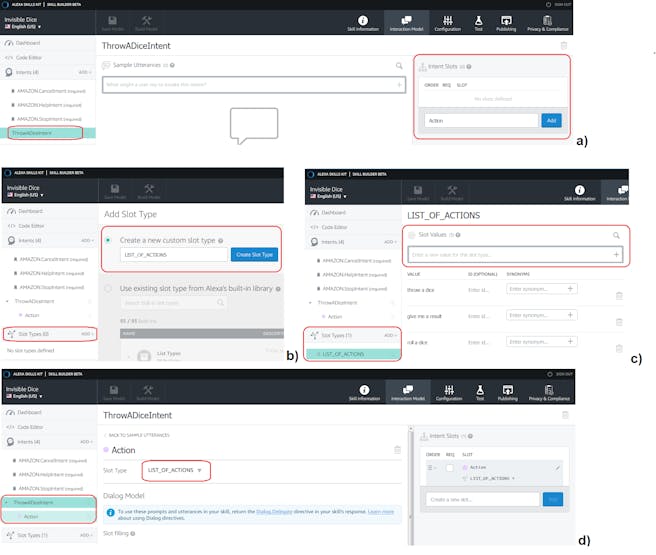The height and width of the screenshot is (555, 656).
Task: Click search icon beside Sample Utterances in panel a
Action: click(399, 66)
